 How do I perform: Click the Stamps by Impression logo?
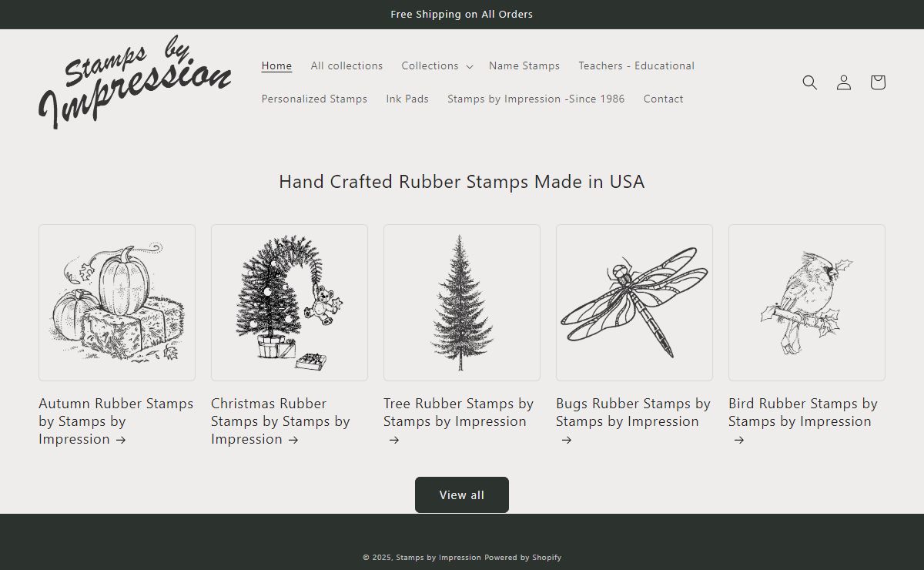[x=135, y=82]
